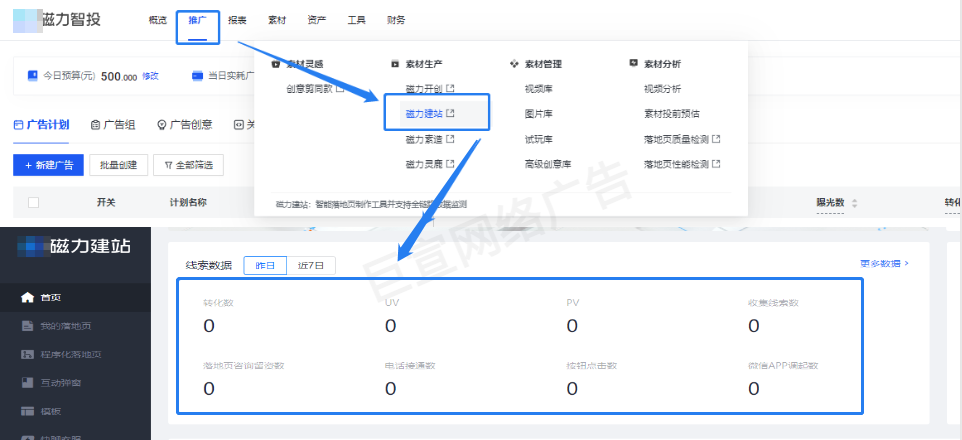
Task: Tick the select-all checkbox in table header
Action: coord(34,203)
